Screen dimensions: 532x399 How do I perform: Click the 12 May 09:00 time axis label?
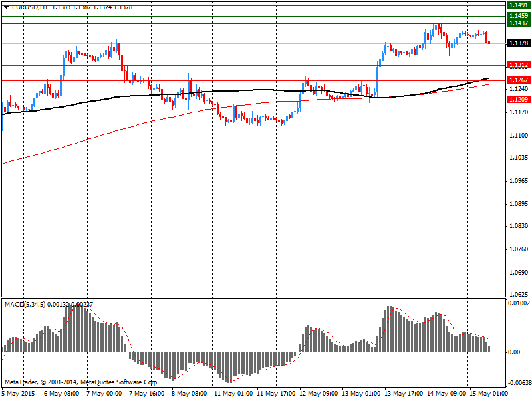point(319,394)
